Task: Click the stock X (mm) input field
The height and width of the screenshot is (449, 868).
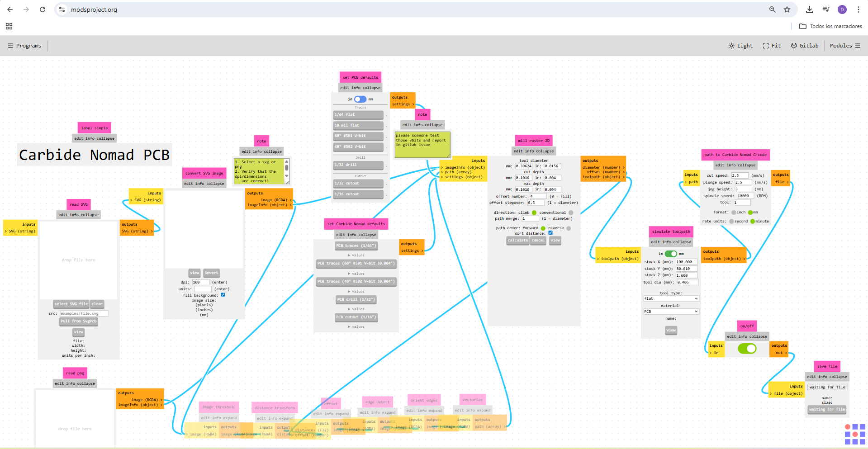Action: click(687, 262)
